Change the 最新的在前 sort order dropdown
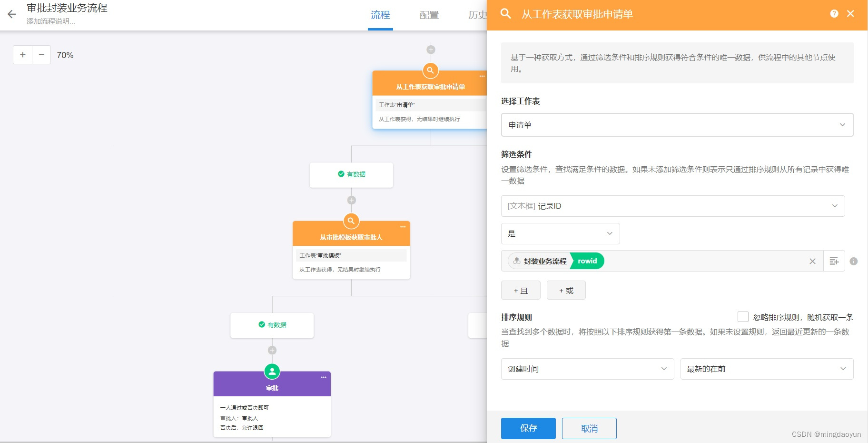The width and height of the screenshot is (868, 443). 766,369
